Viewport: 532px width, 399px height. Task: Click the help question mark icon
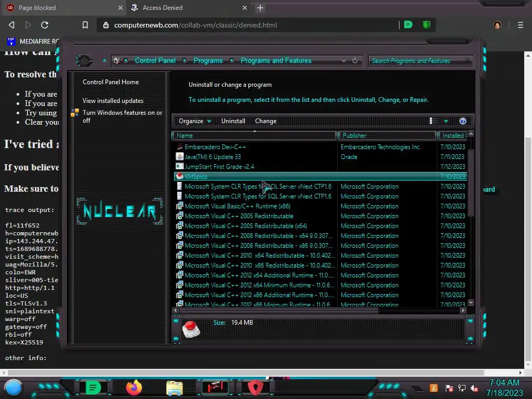point(463,121)
